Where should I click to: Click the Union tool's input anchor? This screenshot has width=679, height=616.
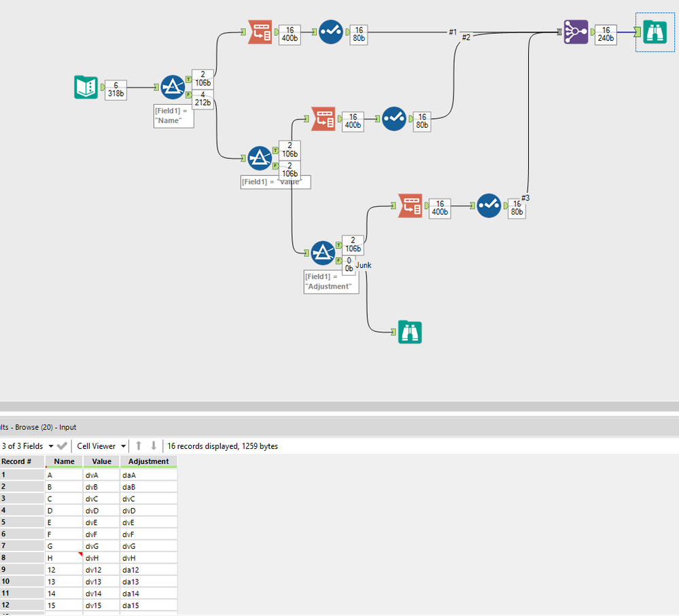pyautogui.click(x=559, y=31)
